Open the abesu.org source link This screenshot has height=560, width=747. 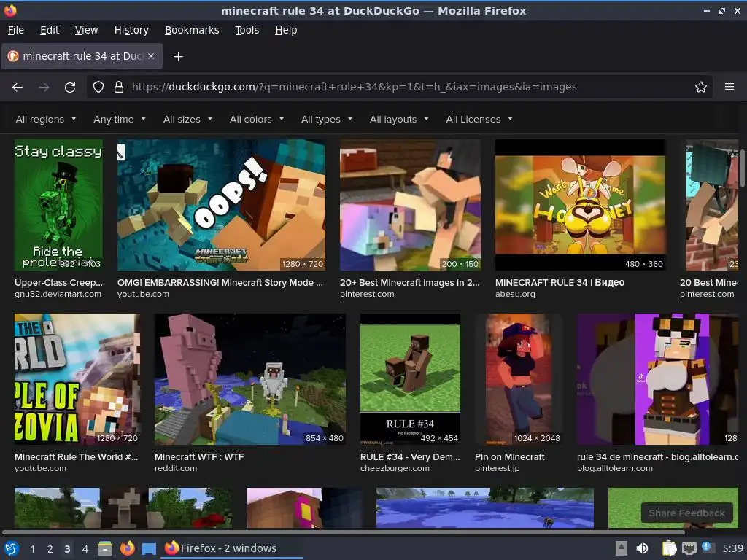[515, 295]
